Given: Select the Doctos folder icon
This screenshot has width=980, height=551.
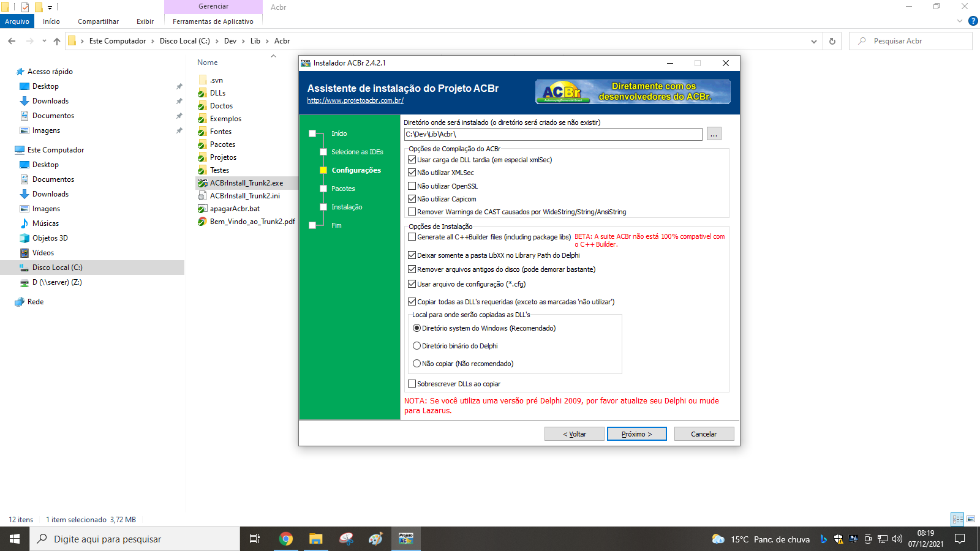Looking at the screenshot, I should point(202,106).
